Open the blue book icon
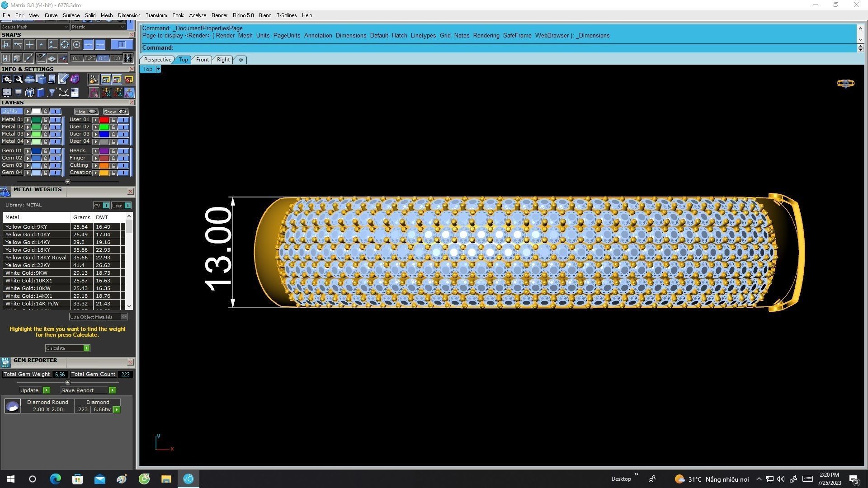 coord(41,93)
